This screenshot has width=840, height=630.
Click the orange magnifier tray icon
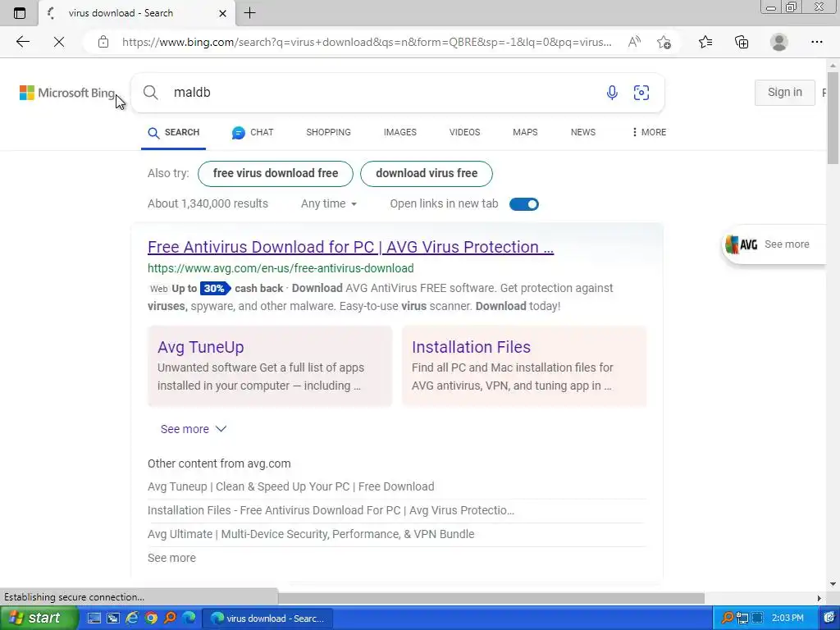(x=727, y=619)
